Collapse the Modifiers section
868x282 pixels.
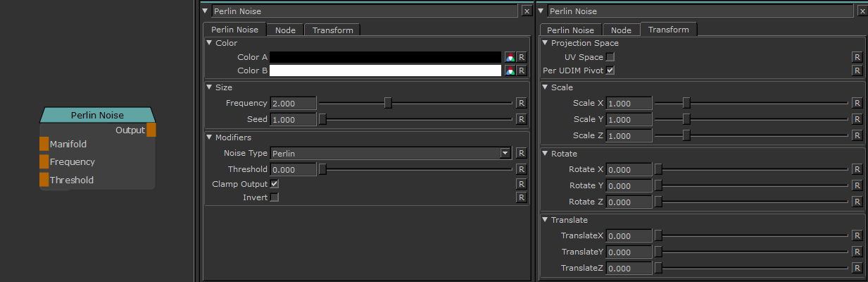pos(209,137)
